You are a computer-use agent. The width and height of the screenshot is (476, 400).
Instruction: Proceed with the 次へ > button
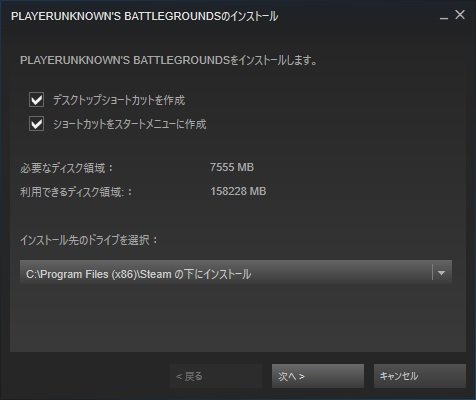coord(318,376)
